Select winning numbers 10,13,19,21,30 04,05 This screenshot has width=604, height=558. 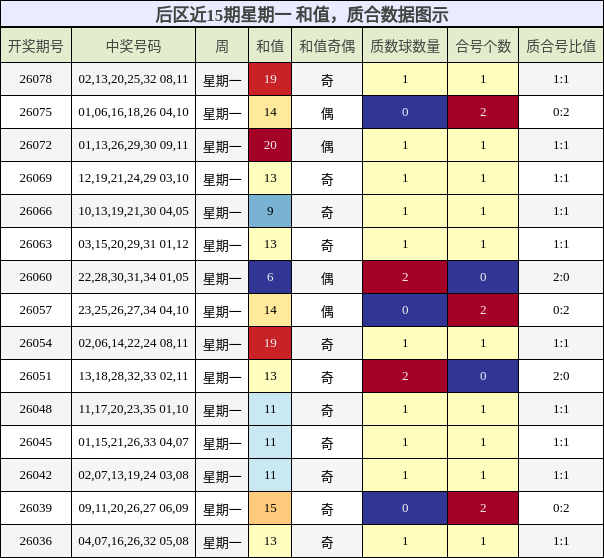click(133, 211)
